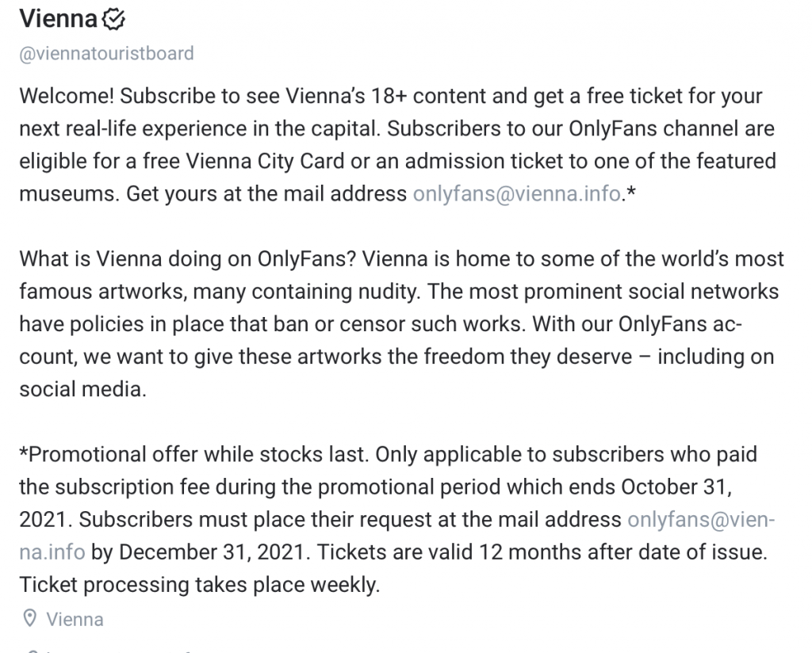
Task: Click the 'December 31, 2021' date text
Action: [x=214, y=552]
